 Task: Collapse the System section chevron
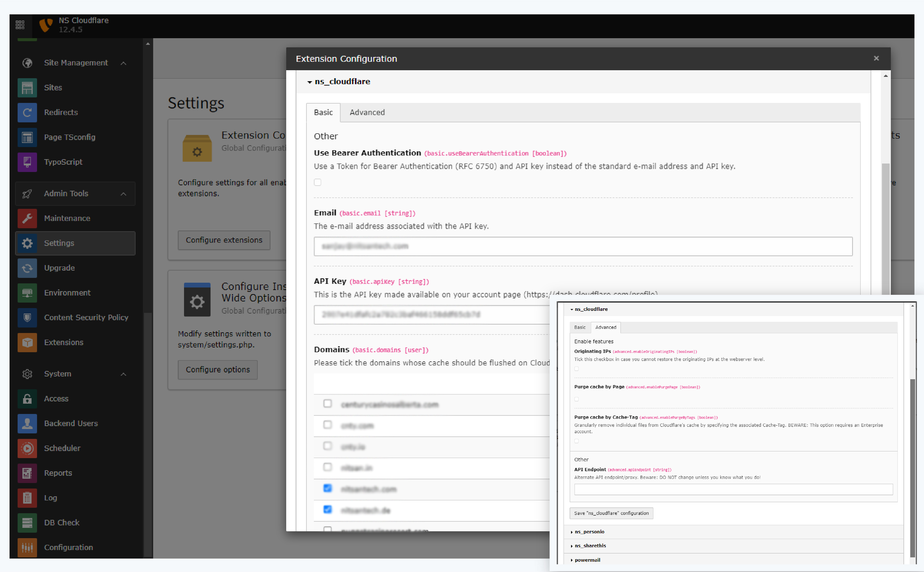123,374
